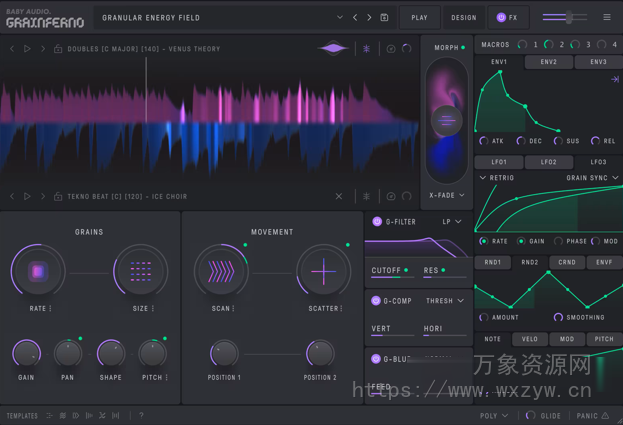623x425 pixels.
Task: Click the PLAY view button
Action: click(x=420, y=17)
